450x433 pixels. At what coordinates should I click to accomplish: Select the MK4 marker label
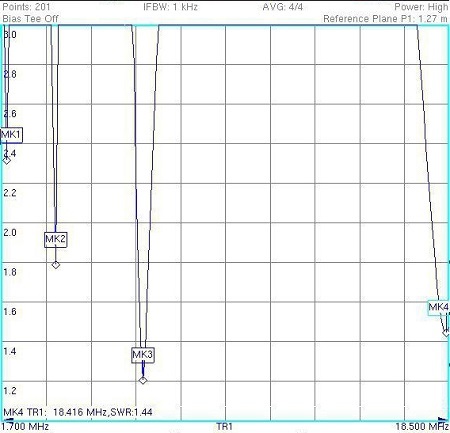[438, 307]
